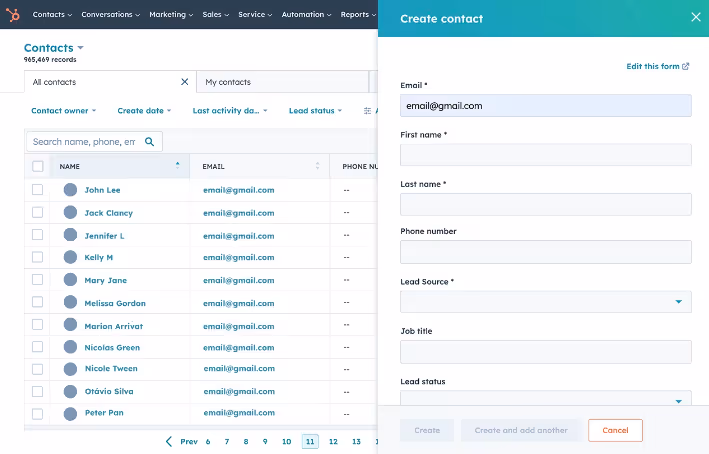Click the external link icon beside Edit this form
709x454 pixels.
[685, 66]
